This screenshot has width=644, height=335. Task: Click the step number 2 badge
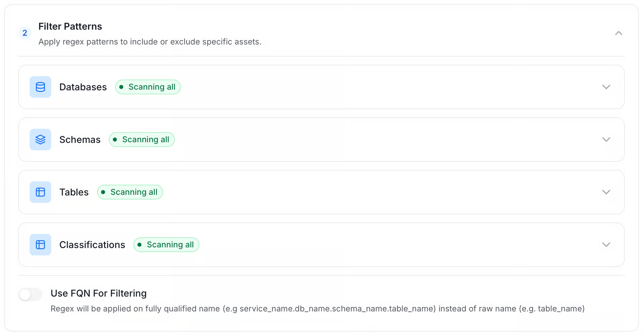pyautogui.click(x=25, y=33)
